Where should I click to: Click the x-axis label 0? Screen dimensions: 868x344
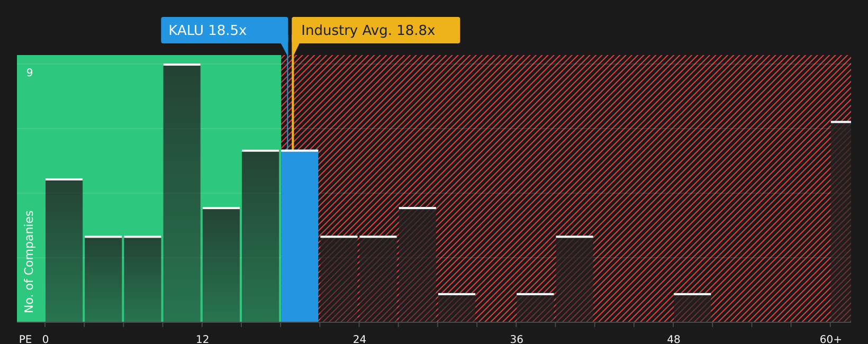tap(46, 339)
